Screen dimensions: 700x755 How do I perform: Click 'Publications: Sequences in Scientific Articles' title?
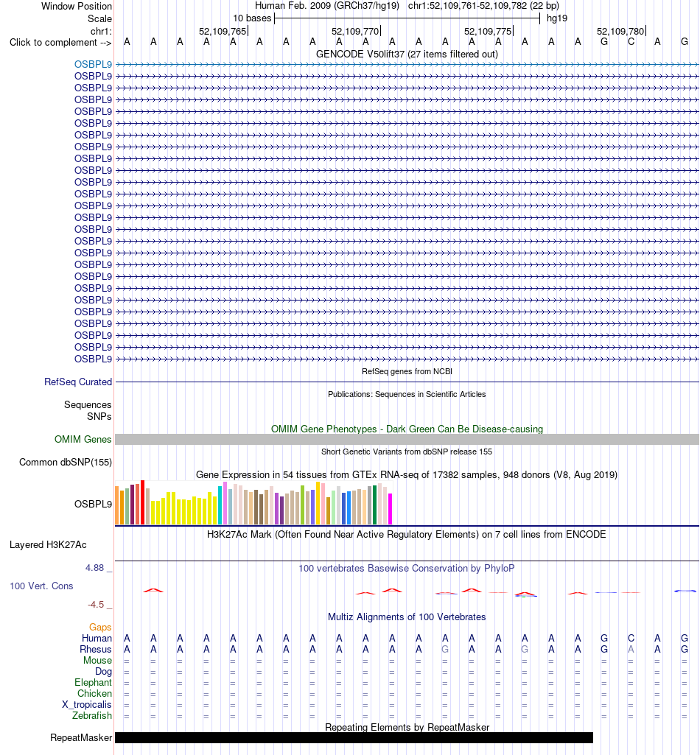coord(407,394)
